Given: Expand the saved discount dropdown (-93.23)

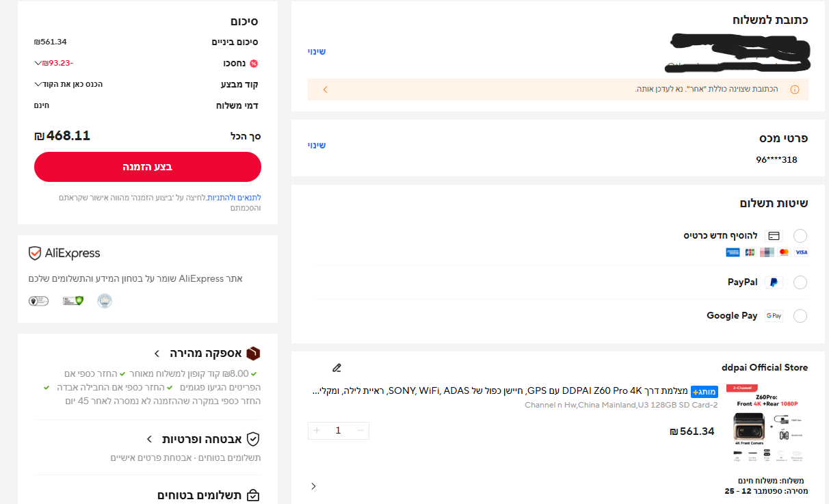Looking at the screenshot, I should tap(38, 63).
